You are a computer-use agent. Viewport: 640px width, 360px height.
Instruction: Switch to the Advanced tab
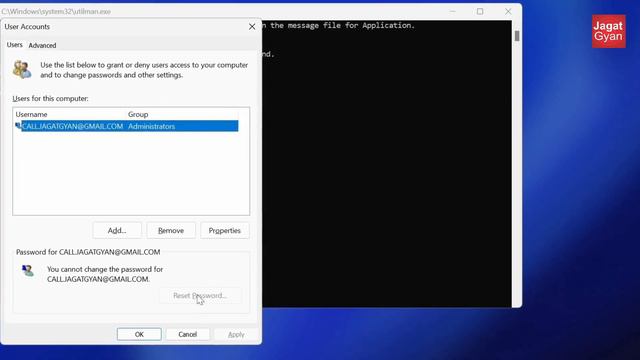point(42,45)
